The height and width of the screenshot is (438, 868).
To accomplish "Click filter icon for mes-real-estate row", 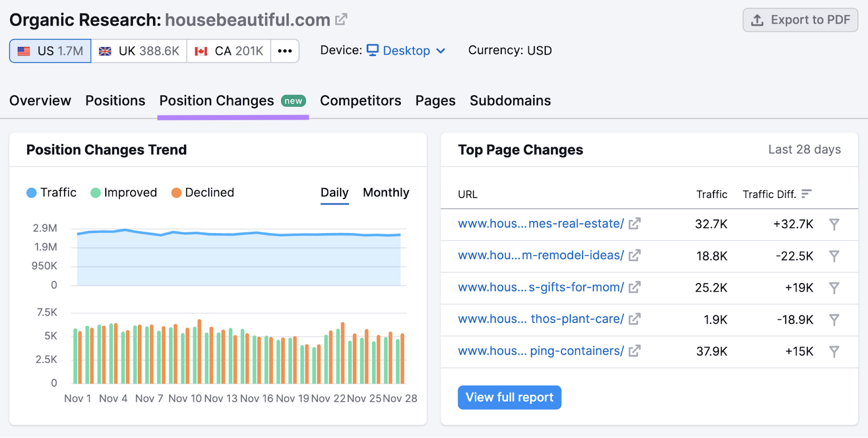I will click(834, 224).
